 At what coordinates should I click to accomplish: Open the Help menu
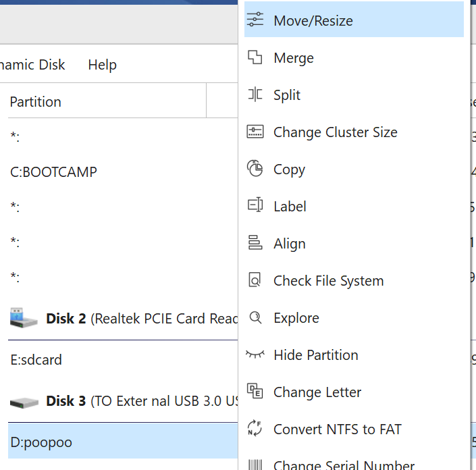[x=102, y=65]
